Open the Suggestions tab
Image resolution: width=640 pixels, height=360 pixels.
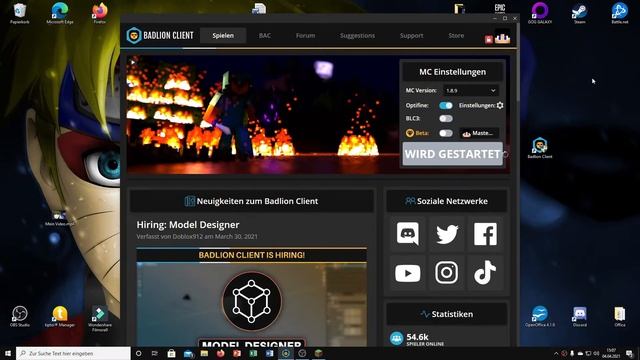(x=357, y=36)
